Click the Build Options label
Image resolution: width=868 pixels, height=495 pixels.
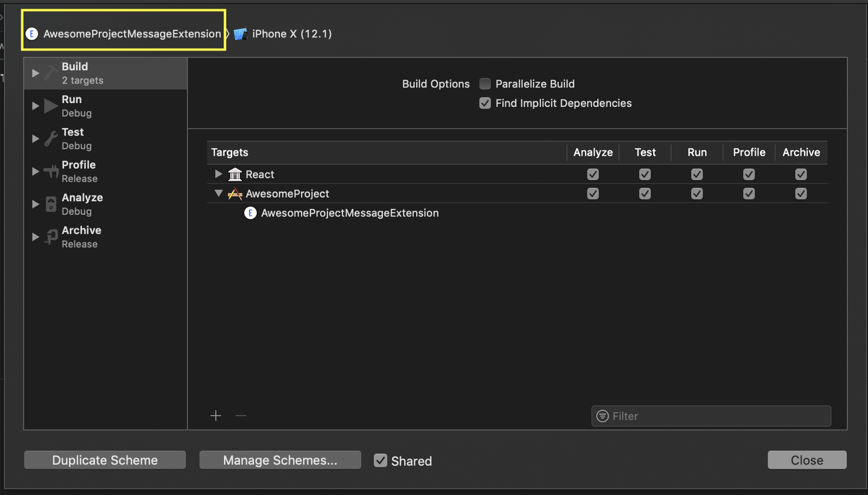[x=436, y=84]
